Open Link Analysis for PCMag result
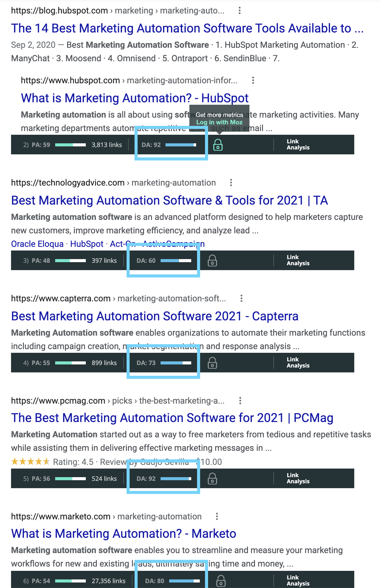This screenshot has width=380, height=588. coord(298,478)
